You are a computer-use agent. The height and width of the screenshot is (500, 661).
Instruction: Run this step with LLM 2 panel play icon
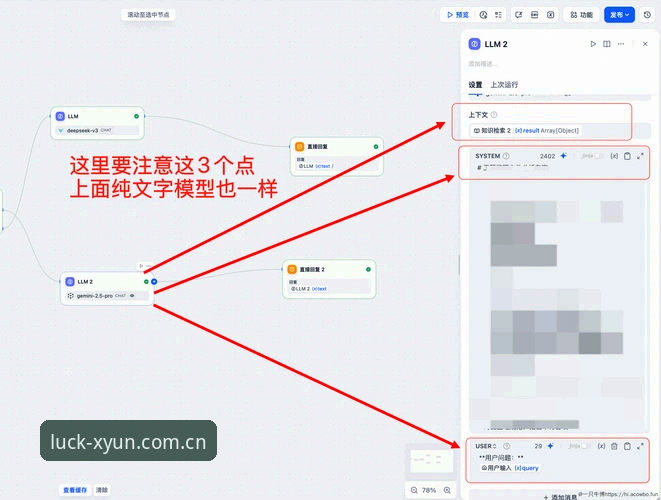coord(593,44)
